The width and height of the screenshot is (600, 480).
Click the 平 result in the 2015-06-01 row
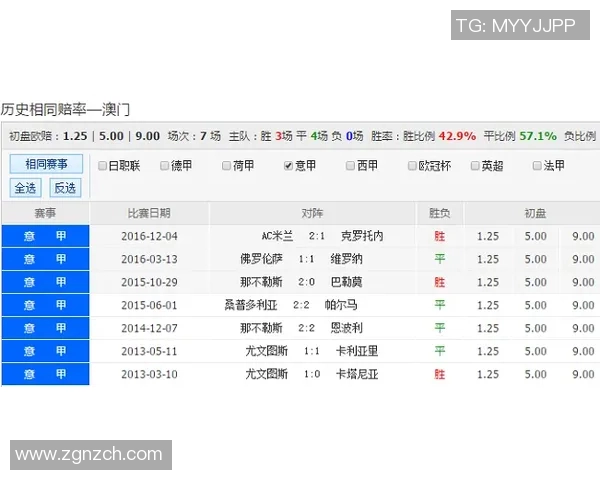point(440,305)
